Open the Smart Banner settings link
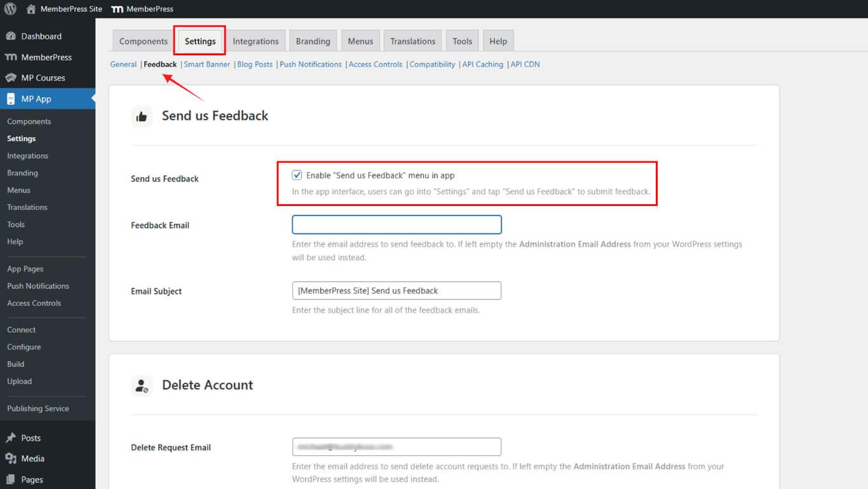This screenshot has width=868, height=489. point(207,64)
